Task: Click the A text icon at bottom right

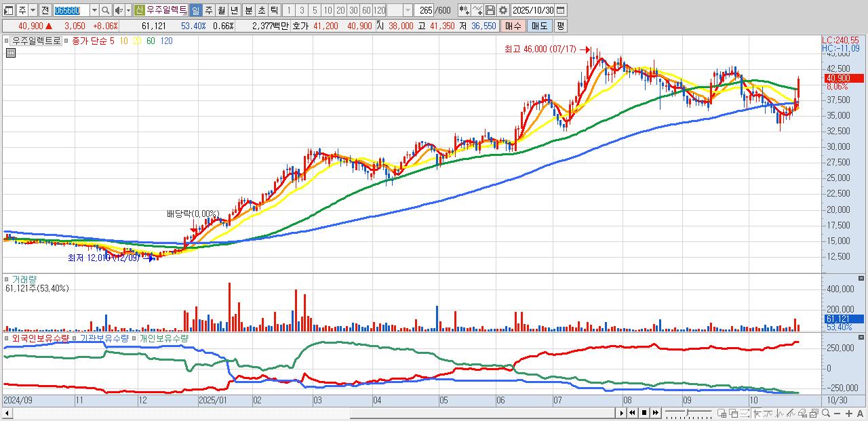Action: [860, 414]
